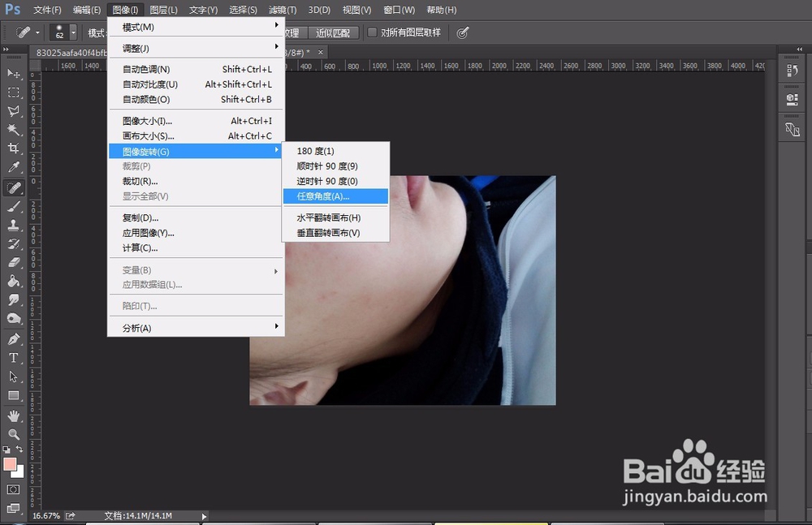
Task: Select 应用图像(Y)... menu item
Action: point(197,233)
